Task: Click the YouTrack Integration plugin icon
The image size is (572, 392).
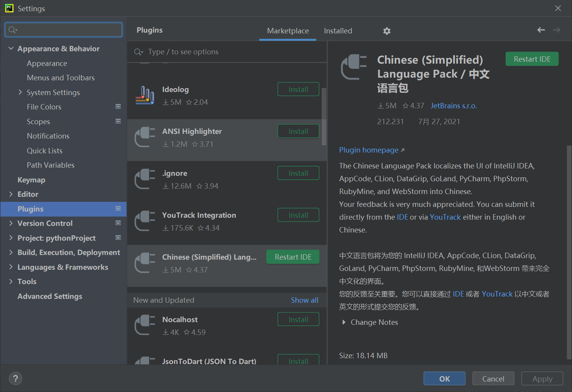Action: 145,221
